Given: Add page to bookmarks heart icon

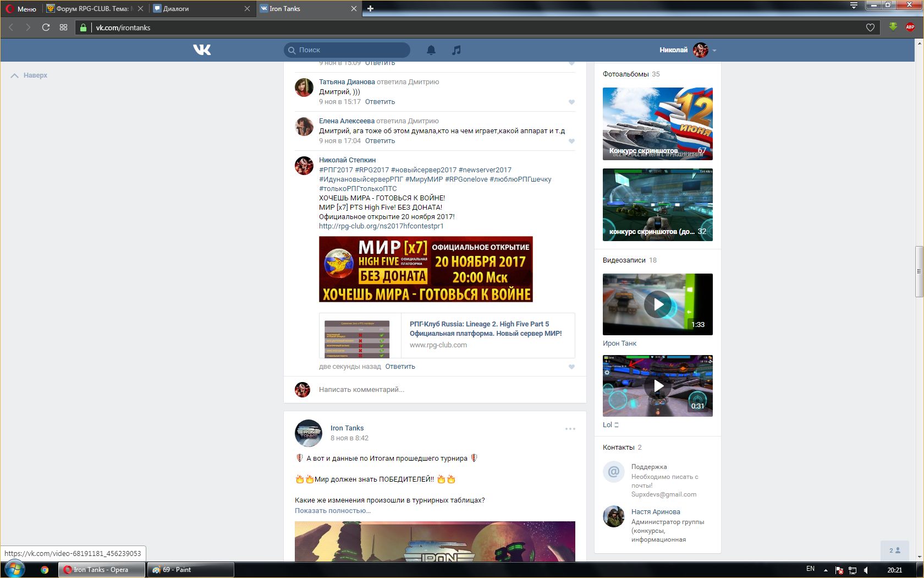Looking at the screenshot, I should click(870, 28).
